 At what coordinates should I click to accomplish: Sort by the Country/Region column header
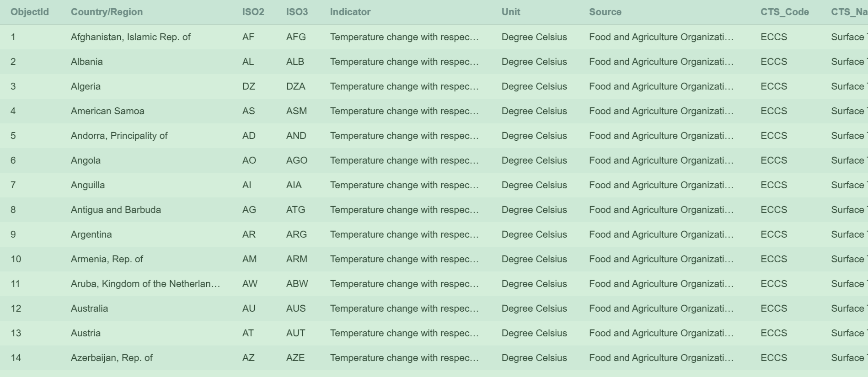click(107, 12)
